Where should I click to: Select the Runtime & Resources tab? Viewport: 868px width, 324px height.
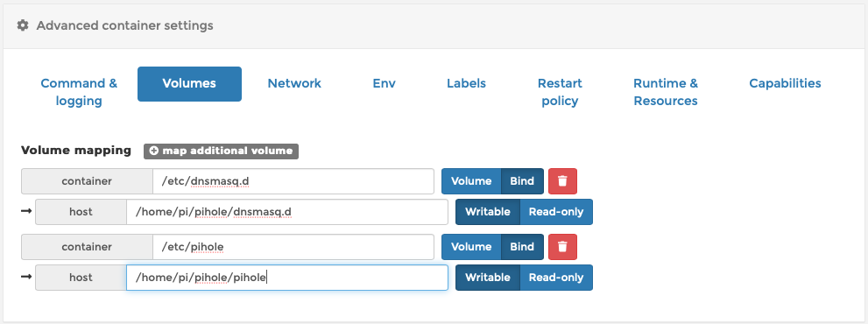(x=666, y=92)
